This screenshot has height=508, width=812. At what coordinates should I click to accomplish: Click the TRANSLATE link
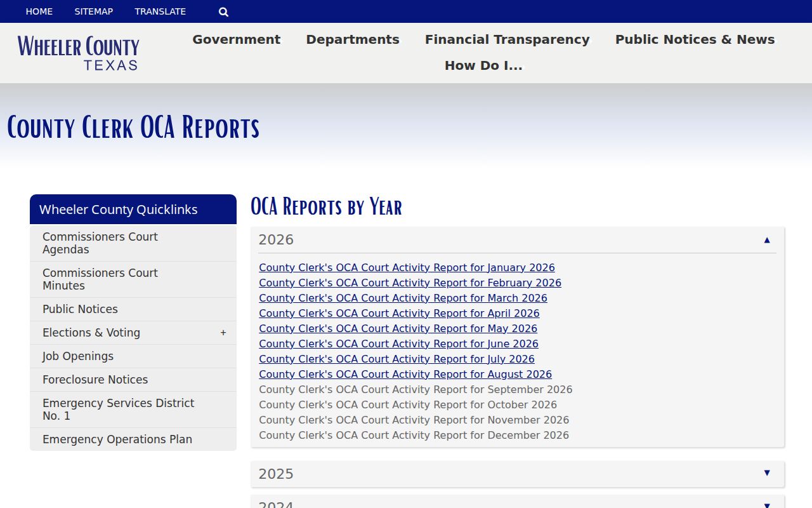click(160, 11)
